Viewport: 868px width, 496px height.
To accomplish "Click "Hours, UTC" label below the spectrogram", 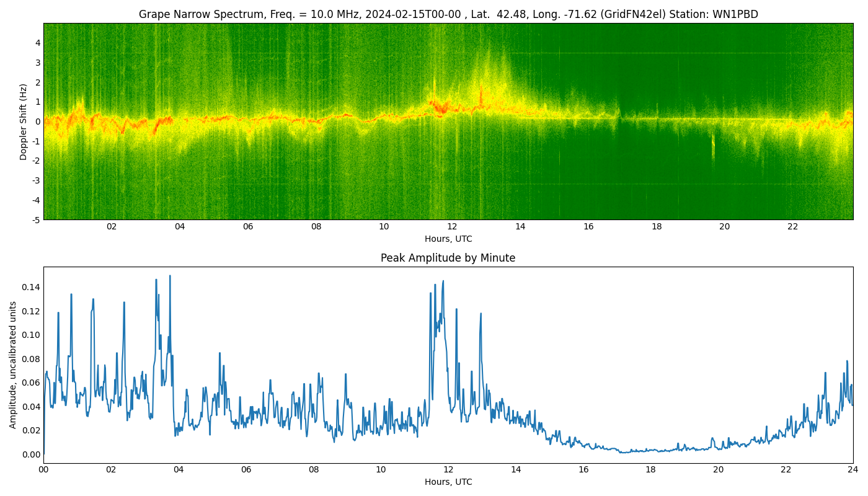I will coord(448,239).
